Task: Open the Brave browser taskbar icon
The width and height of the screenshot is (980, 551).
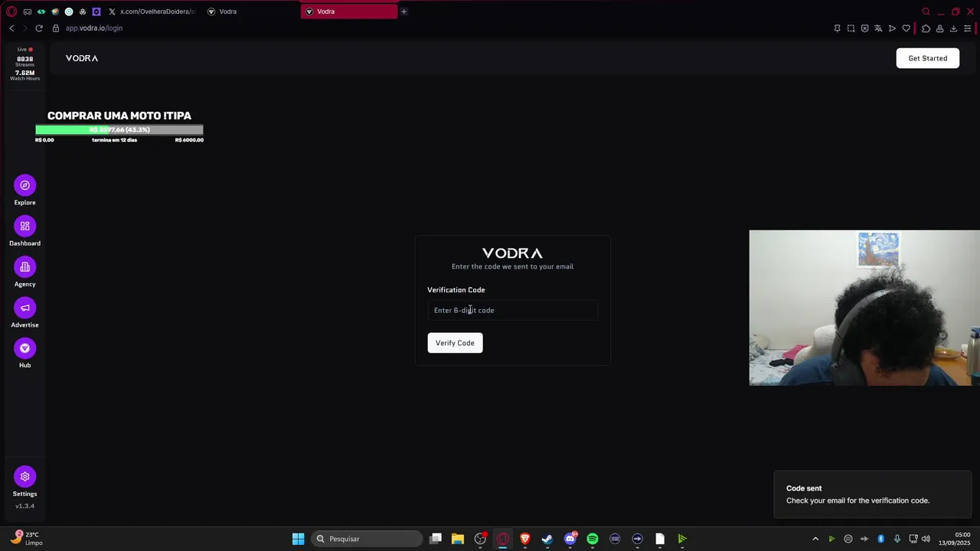Action: (x=525, y=539)
